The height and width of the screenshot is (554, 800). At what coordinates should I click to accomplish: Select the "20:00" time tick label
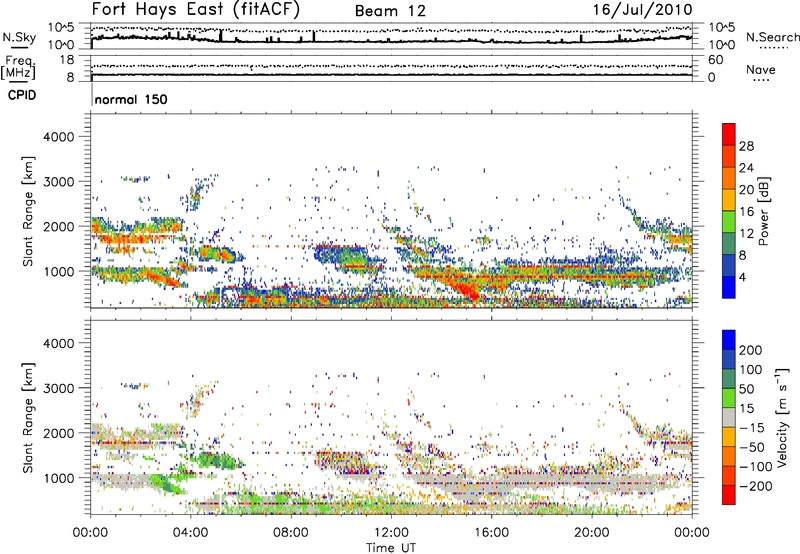click(591, 533)
